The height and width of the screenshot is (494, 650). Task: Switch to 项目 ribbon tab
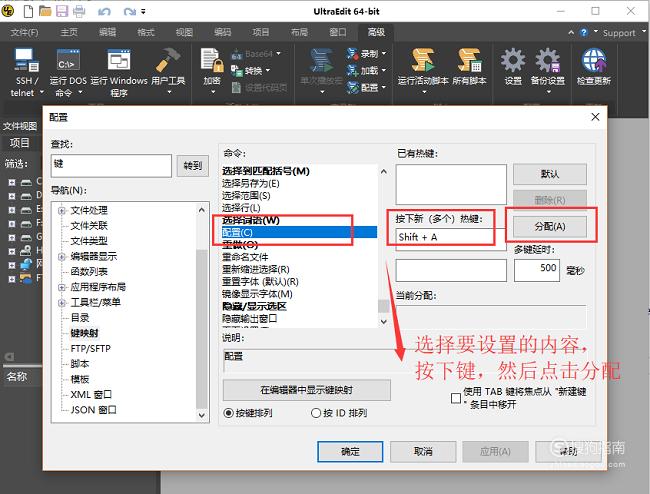[261, 32]
